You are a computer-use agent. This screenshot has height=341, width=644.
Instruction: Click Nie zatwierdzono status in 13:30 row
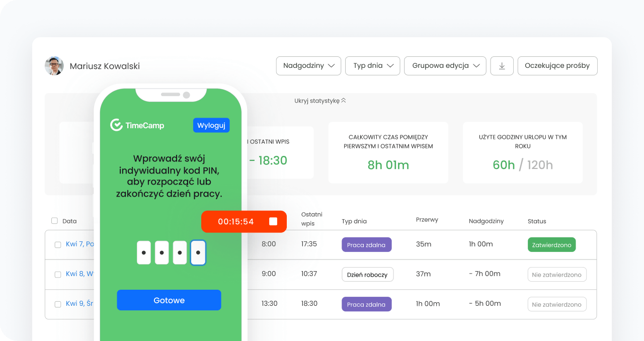tap(557, 304)
